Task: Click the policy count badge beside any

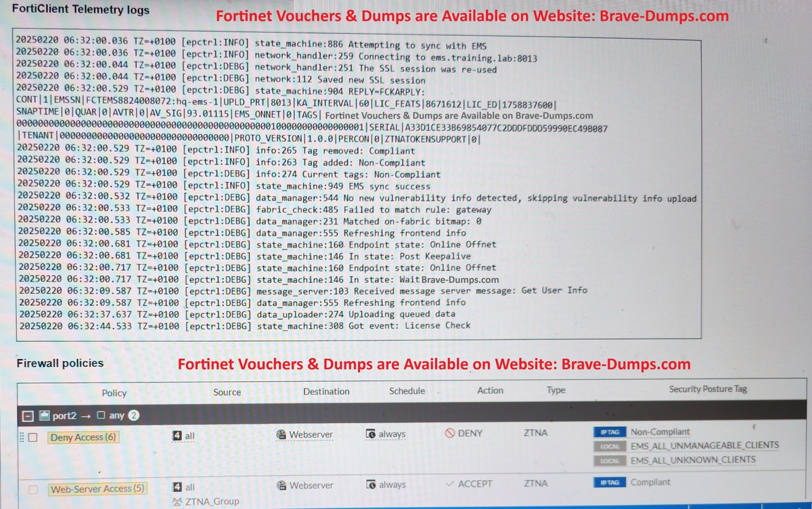Action: [x=134, y=416]
